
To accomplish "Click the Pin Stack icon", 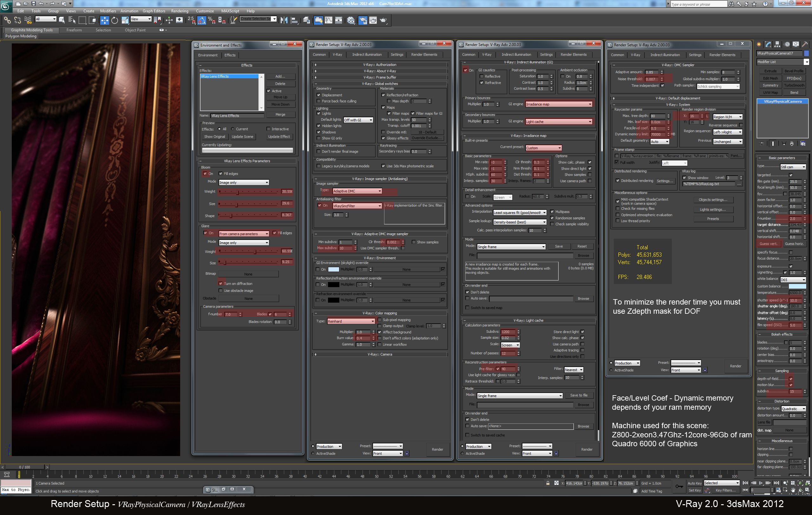I will pos(762,144).
